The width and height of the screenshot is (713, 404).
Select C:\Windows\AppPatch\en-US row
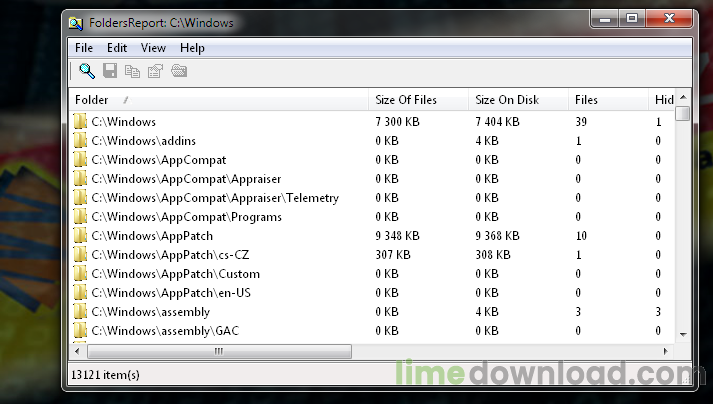[x=372, y=293]
